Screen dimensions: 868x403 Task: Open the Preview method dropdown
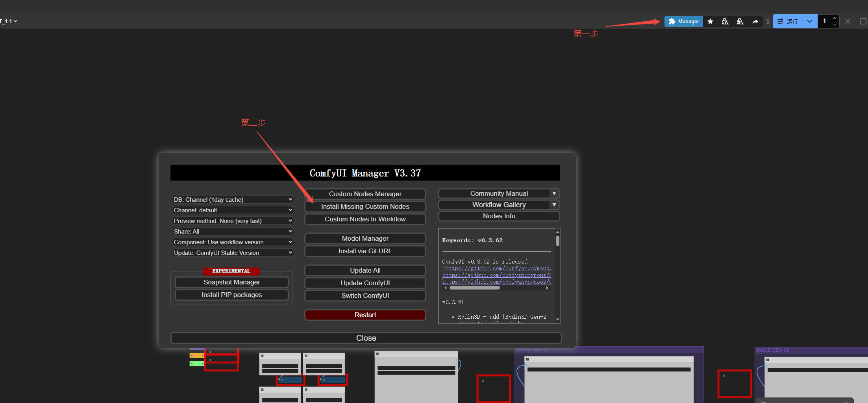[x=233, y=221]
